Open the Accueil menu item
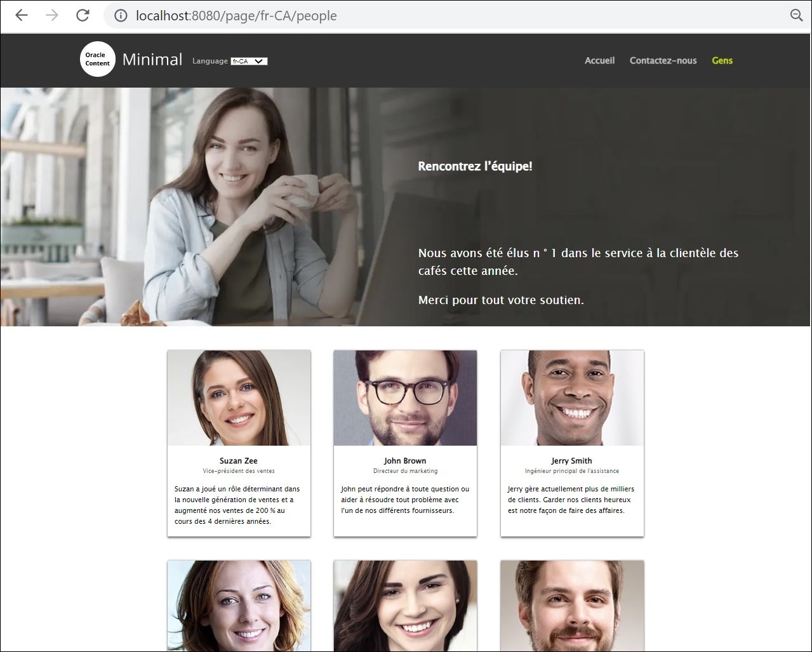 point(599,60)
